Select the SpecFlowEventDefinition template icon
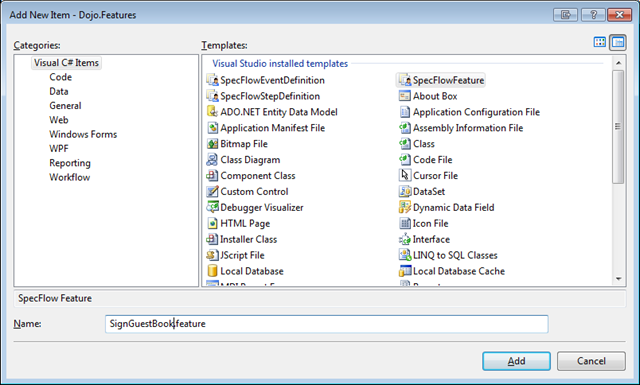This screenshot has width=640, height=385. click(x=213, y=80)
